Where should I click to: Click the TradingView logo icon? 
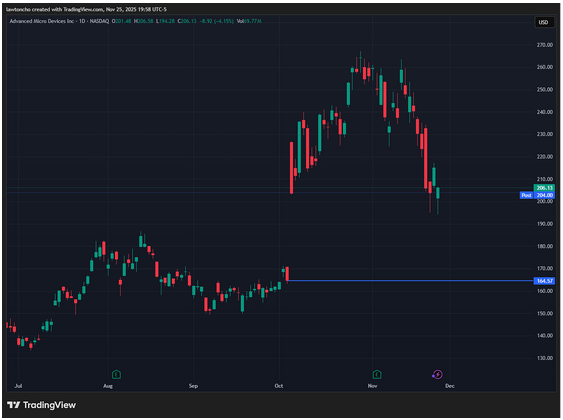(x=14, y=405)
